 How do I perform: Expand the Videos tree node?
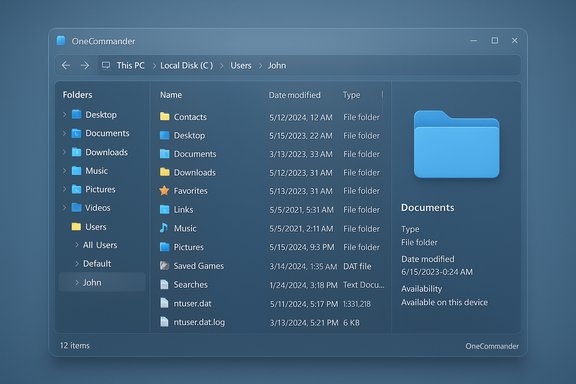(64, 208)
